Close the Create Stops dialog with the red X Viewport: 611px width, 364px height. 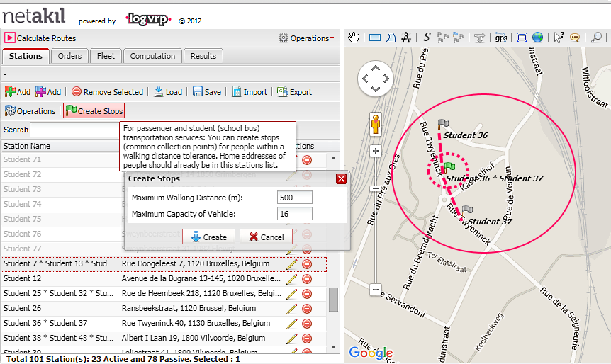(341, 178)
